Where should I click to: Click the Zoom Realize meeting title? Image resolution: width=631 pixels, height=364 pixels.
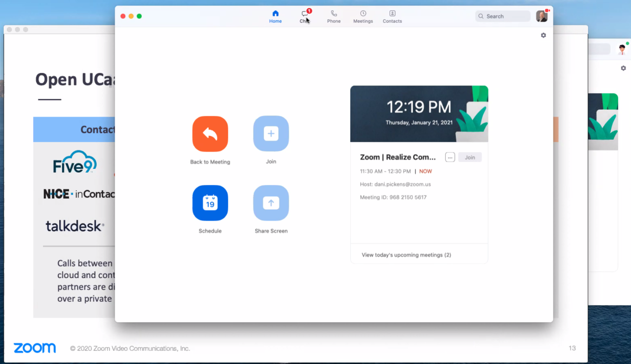tap(397, 157)
